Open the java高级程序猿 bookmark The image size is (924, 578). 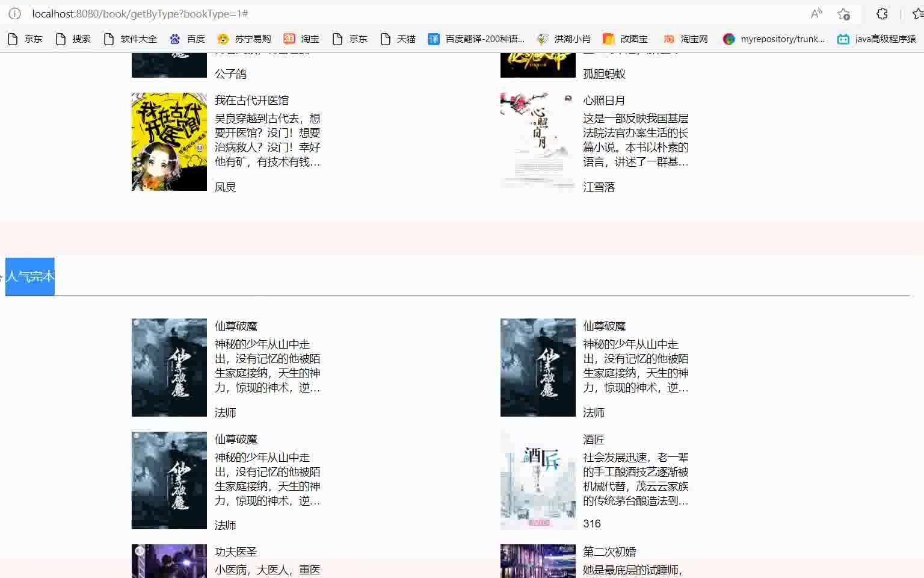click(x=877, y=39)
